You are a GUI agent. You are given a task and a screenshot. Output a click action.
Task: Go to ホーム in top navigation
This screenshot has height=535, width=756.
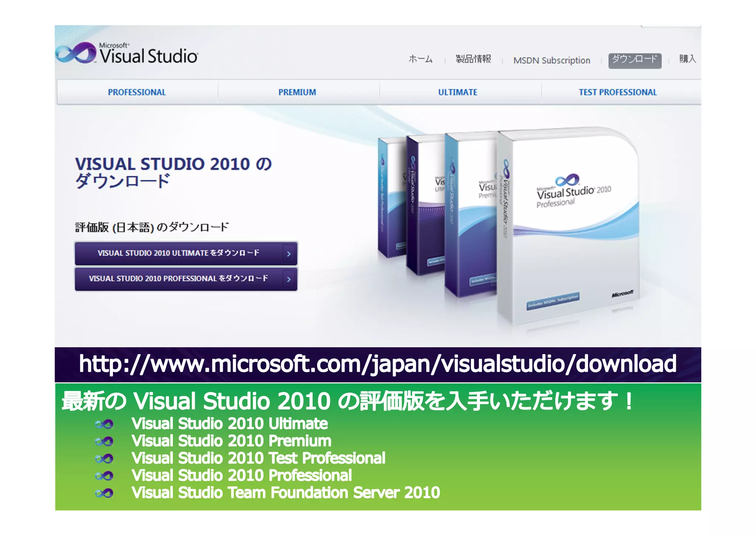click(x=420, y=59)
